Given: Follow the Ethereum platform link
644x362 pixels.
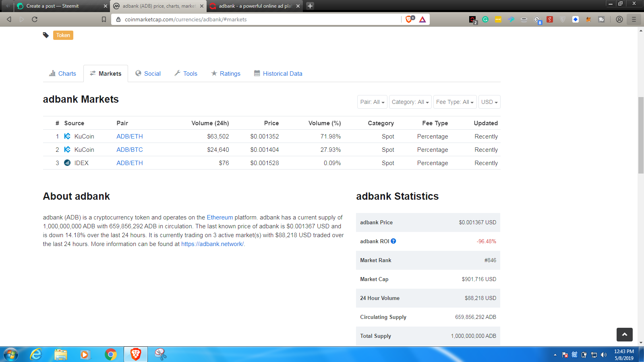Looking at the screenshot, I should pyautogui.click(x=220, y=217).
